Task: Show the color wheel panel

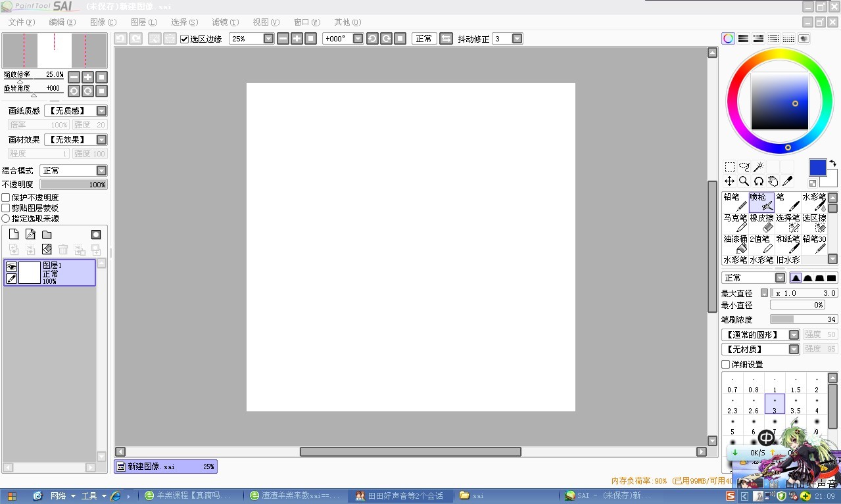Action: [728, 39]
